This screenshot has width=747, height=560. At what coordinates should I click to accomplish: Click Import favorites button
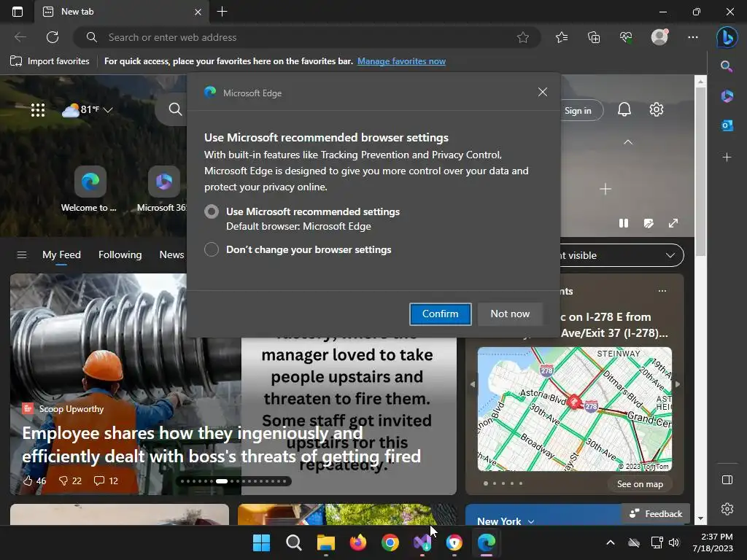(50, 61)
